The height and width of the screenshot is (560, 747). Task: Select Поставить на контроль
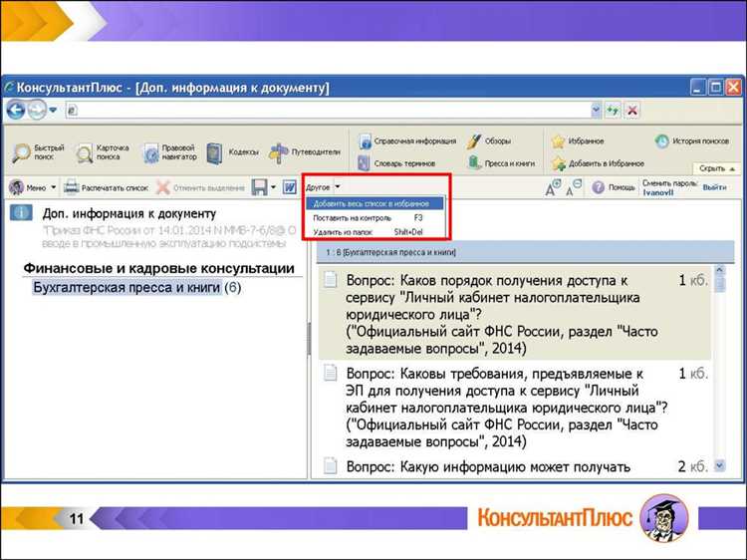(374, 218)
